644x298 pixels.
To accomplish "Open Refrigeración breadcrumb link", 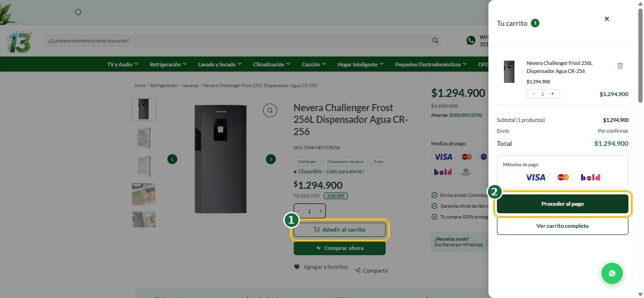I will [164, 86].
